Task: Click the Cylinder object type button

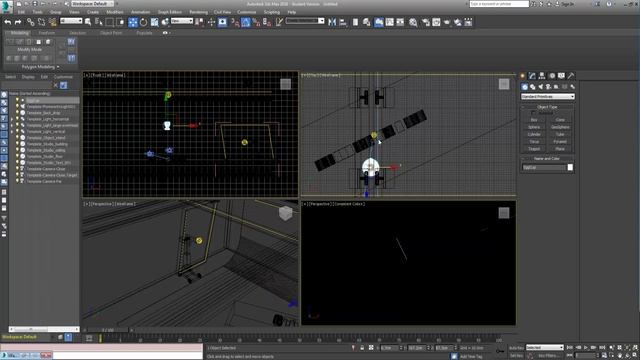Action: (534, 134)
